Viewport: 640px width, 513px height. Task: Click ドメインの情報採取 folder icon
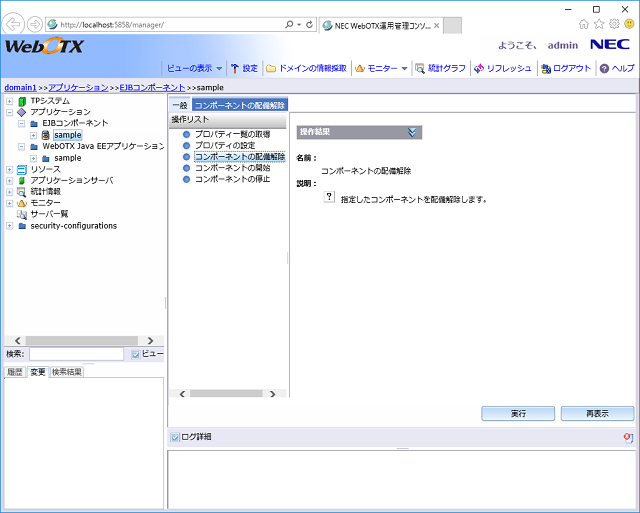pos(271,68)
